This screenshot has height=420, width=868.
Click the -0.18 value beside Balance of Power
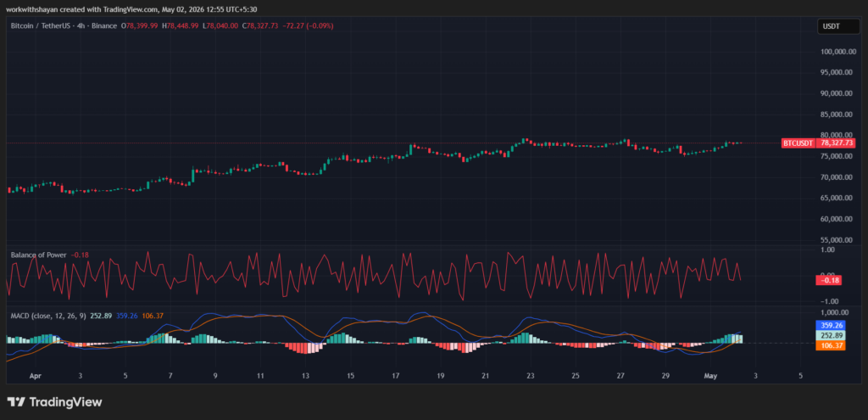(x=80, y=255)
